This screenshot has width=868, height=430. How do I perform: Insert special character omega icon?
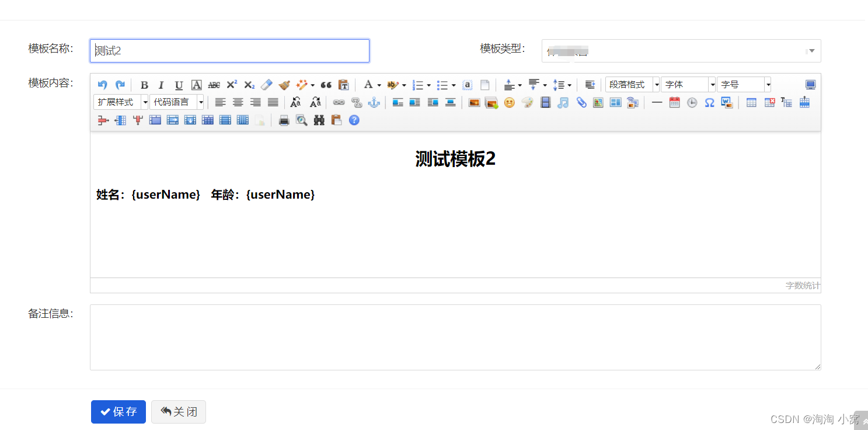(709, 102)
